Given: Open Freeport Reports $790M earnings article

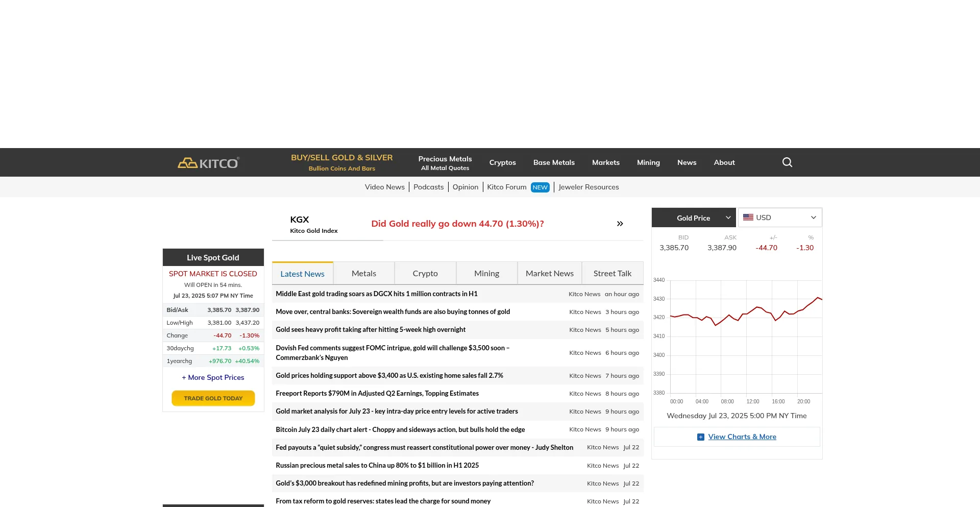Looking at the screenshot, I should [x=377, y=394].
